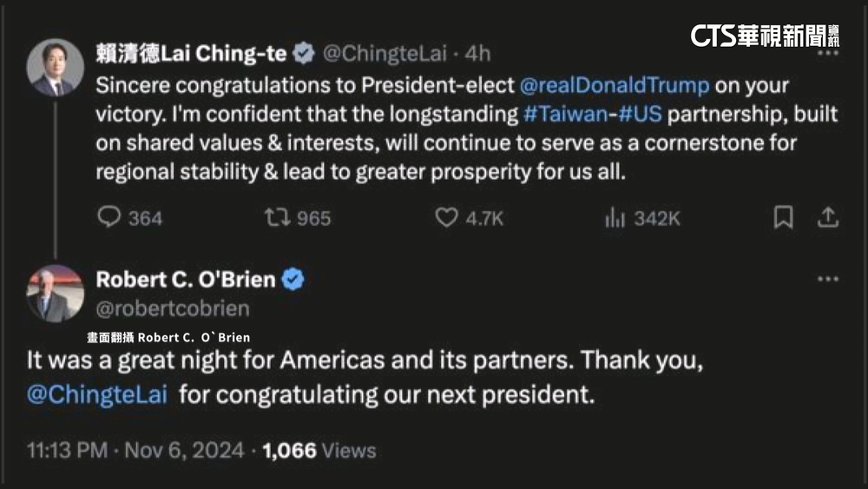The width and height of the screenshot is (868, 489).
Task: Click the share icon on Lai's tweet
Action: [828, 217]
